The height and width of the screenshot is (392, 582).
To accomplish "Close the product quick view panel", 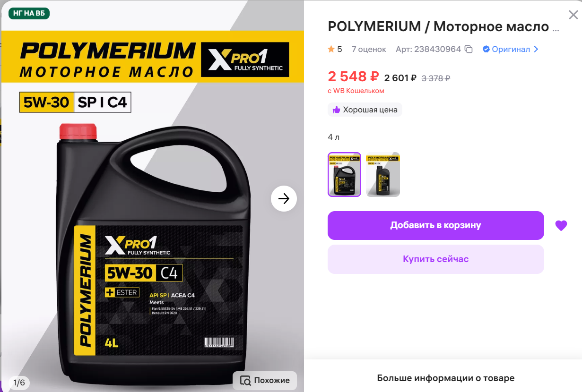I will click(x=573, y=15).
